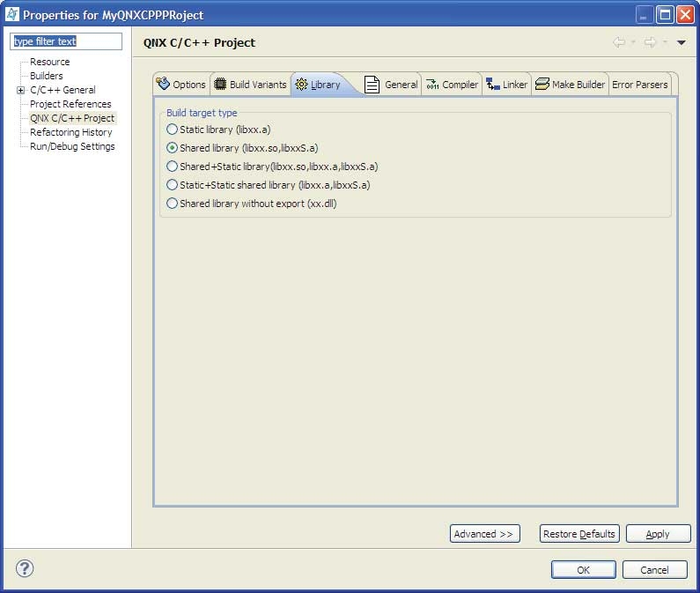Open the view menu dropdown arrow
700x593 pixels.
[x=681, y=42]
